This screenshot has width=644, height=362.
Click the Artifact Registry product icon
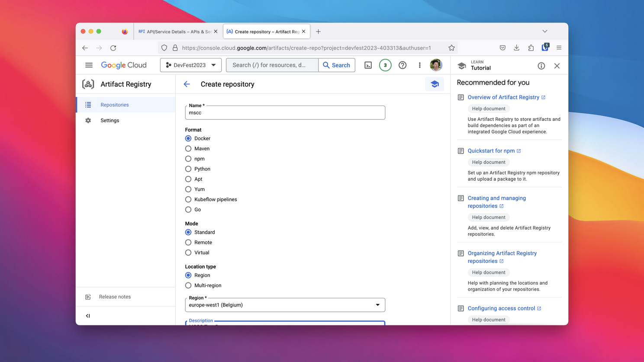[x=88, y=84]
